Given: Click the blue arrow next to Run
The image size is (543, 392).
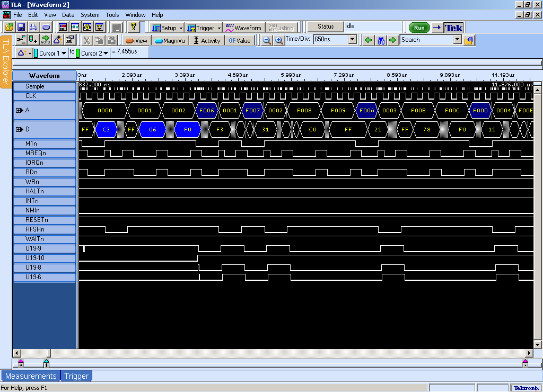Looking at the screenshot, I should tap(437, 28).
